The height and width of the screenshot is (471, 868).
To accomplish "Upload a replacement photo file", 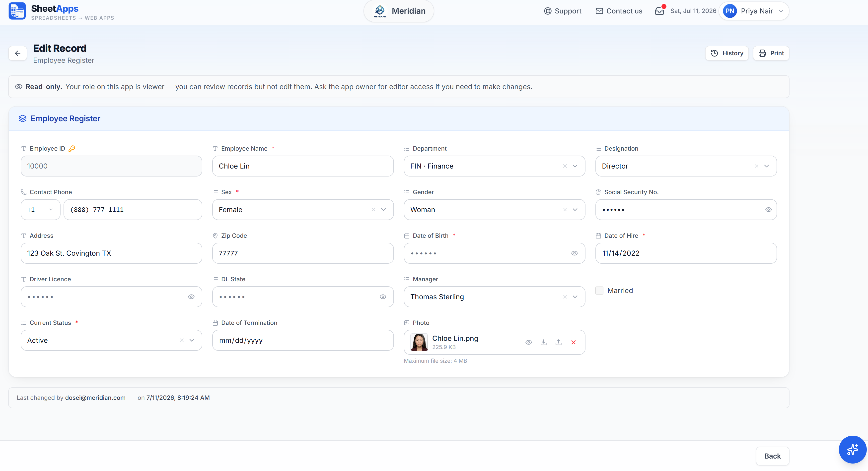I will coord(558,342).
